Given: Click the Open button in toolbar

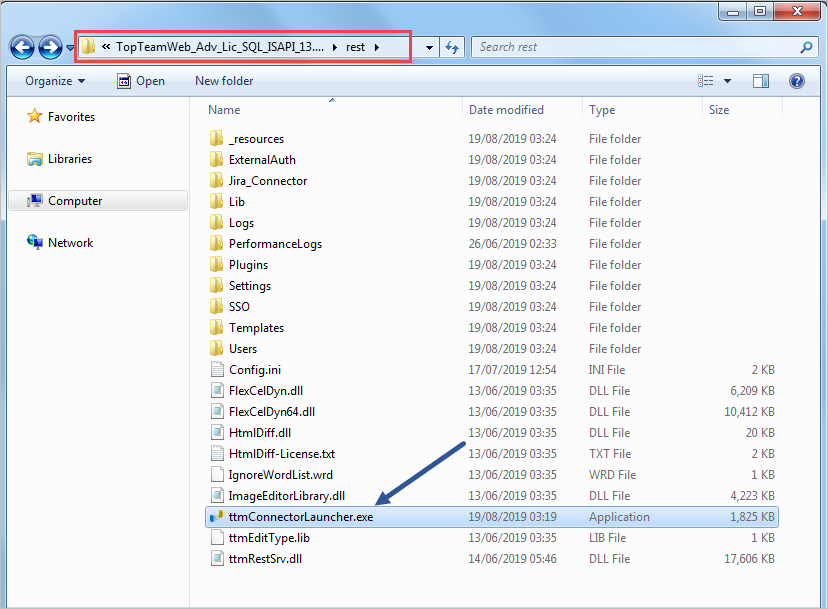Looking at the screenshot, I should [140, 81].
